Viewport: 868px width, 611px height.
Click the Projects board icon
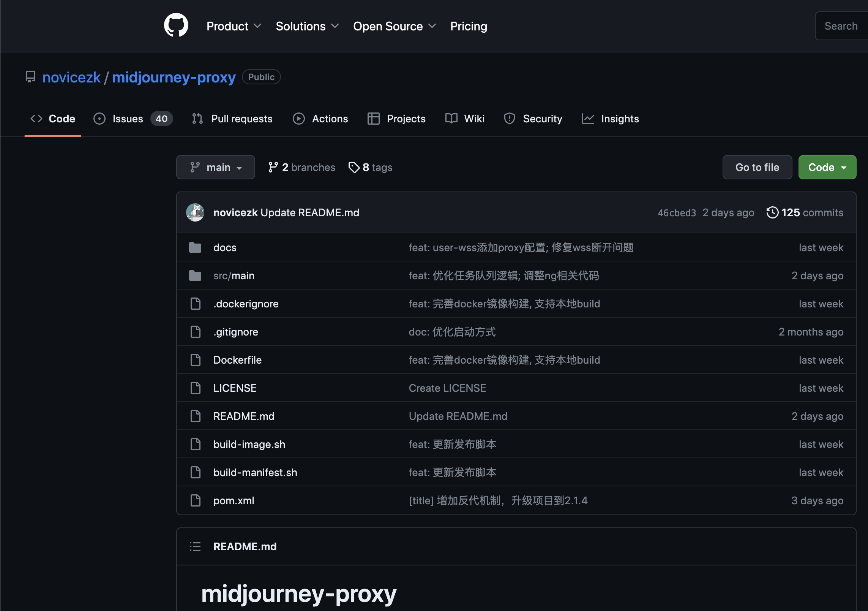point(373,119)
